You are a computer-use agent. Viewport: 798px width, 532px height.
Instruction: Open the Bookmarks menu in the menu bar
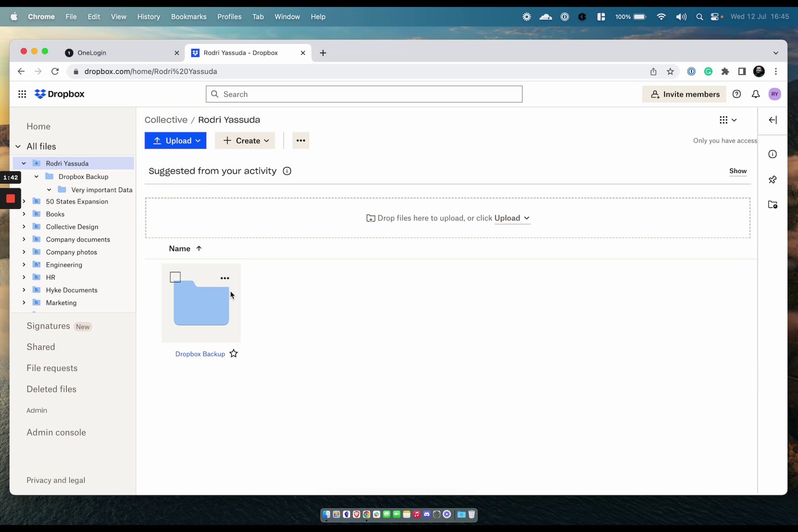[189, 16]
